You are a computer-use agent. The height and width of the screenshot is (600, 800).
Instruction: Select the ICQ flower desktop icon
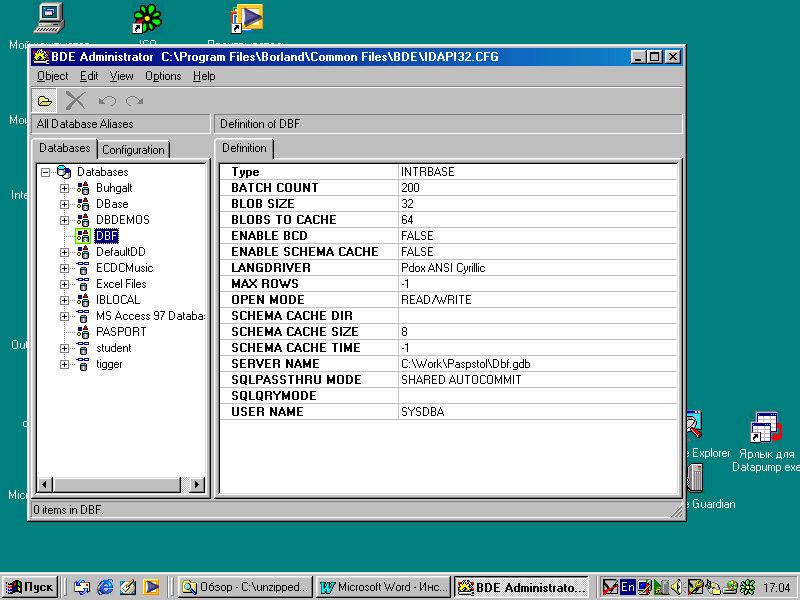pos(147,18)
